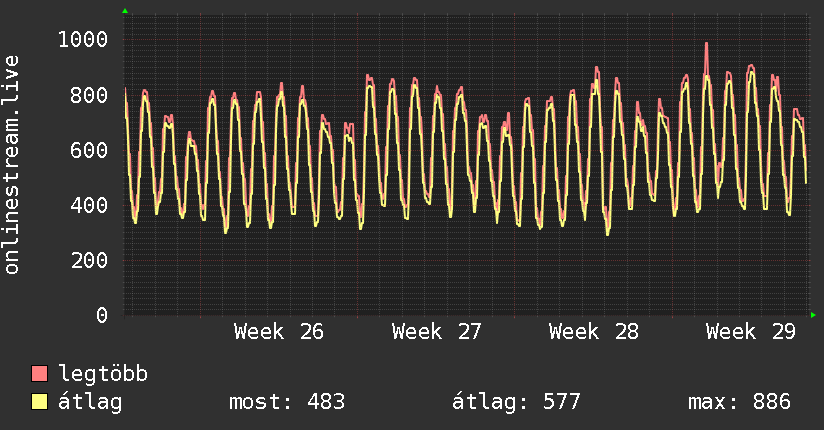The width and height of the screenshot is (824, 430).
Task: Click the onlinestream.live vertical axis title
Action: (11, 165)
